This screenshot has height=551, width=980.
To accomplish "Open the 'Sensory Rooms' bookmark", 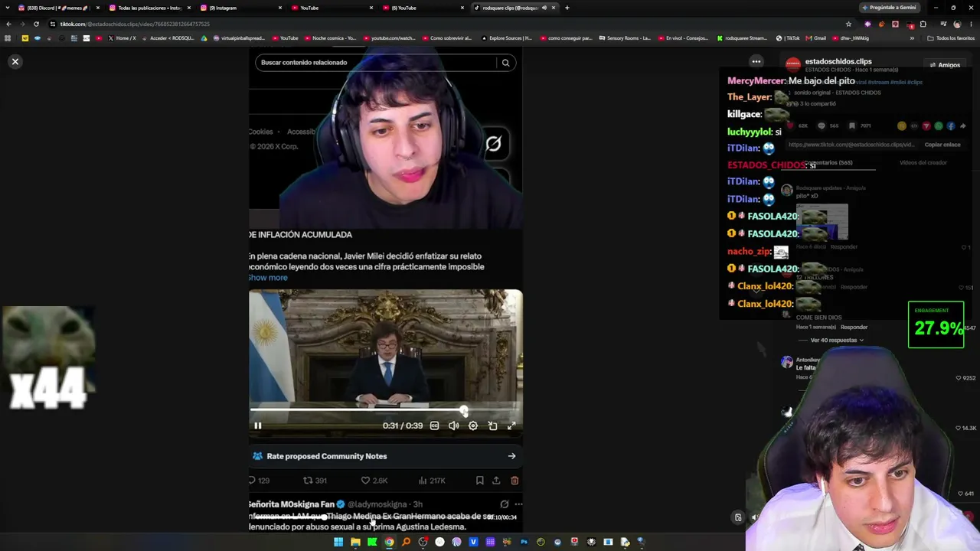I will [x=625, y=38].
